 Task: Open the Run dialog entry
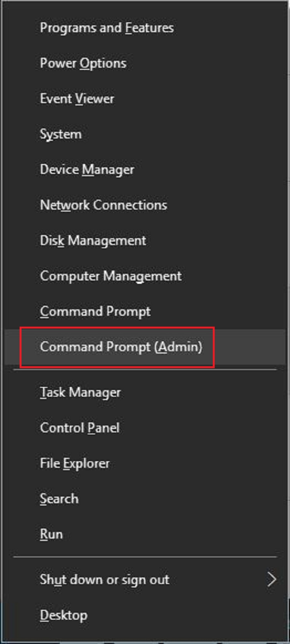pos(51,534)
